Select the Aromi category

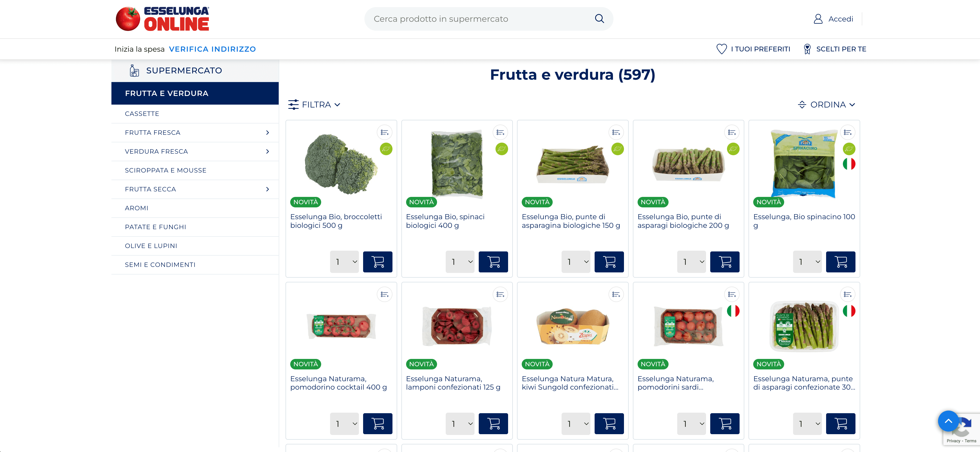[x=195, y=208]
